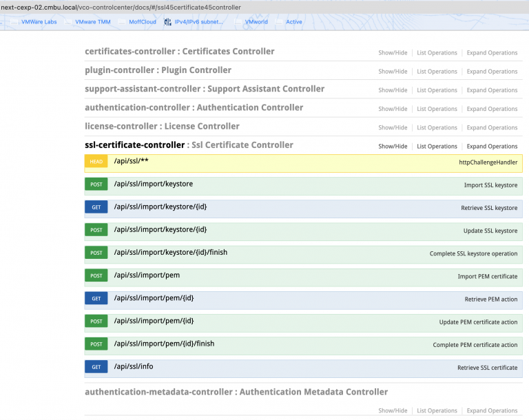Open the VMware TMM bookmark
Viewport: 529px width, 420px height.
pyautogui.click(x=92, y=22)
